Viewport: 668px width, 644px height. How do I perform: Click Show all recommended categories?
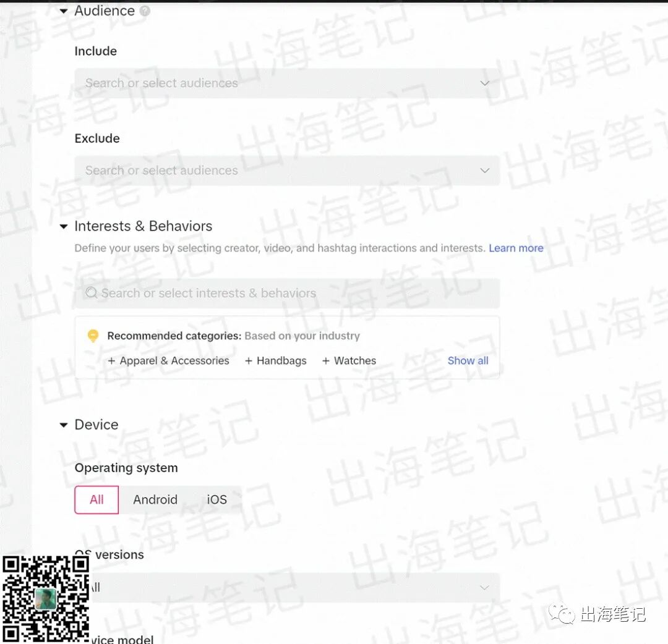tap(468, 360)
